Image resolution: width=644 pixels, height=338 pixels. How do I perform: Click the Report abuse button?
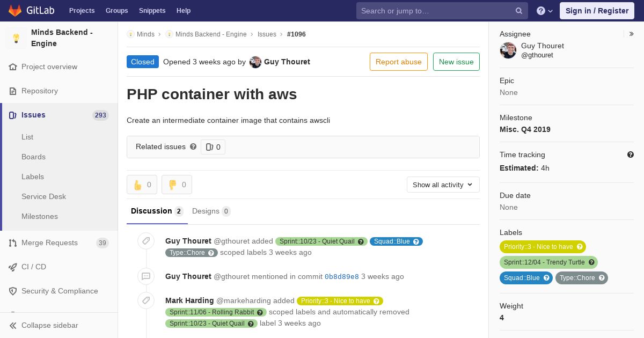pyautogui.click(x=399, y=62)
